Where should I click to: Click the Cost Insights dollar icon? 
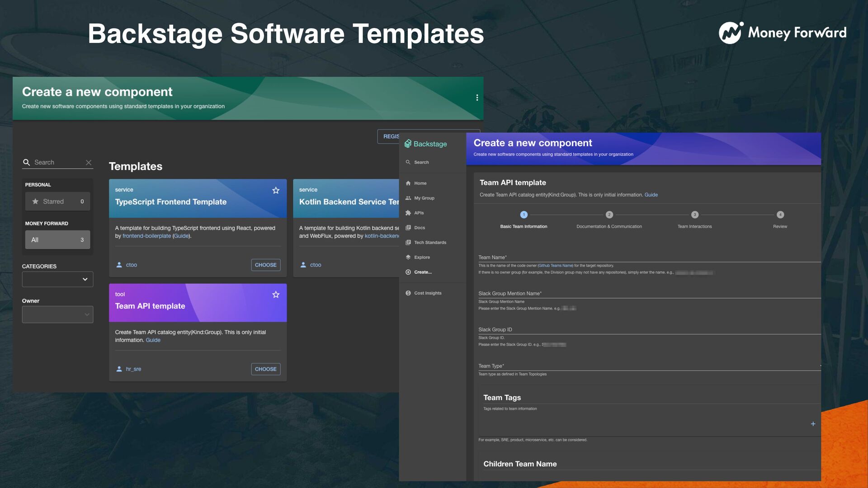click(408, 293)
